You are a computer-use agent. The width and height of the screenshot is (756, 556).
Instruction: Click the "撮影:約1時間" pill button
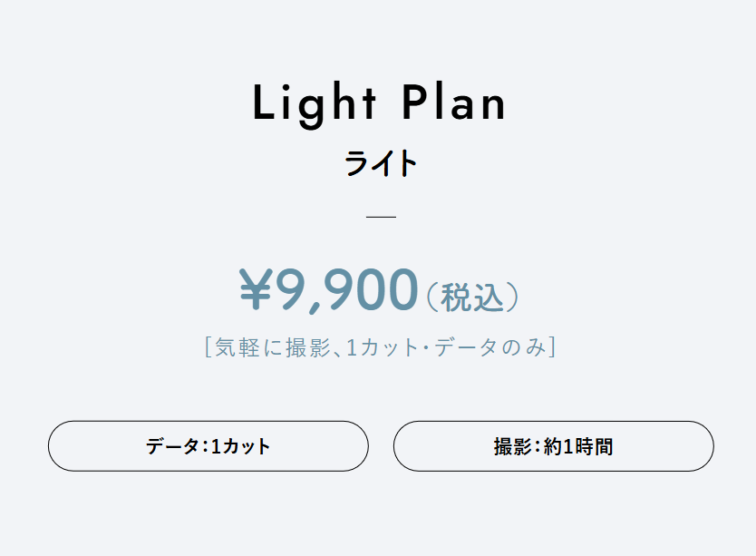pos(553,446)
